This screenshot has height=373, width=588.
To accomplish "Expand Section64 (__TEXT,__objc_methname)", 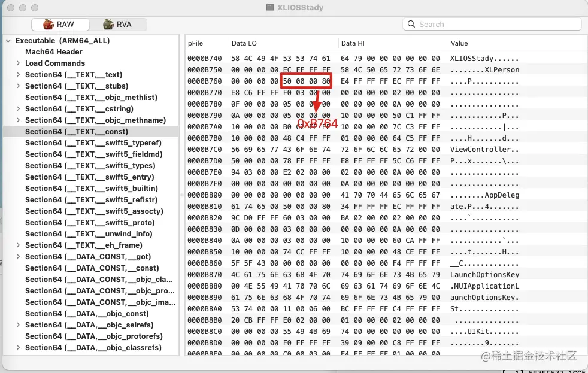I will point(18,120).
